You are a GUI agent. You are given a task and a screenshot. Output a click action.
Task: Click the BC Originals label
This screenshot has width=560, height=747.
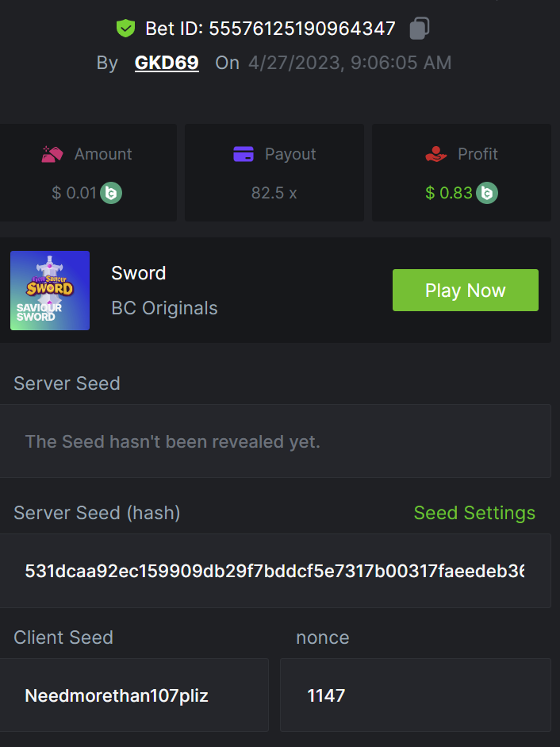point(164,308)
